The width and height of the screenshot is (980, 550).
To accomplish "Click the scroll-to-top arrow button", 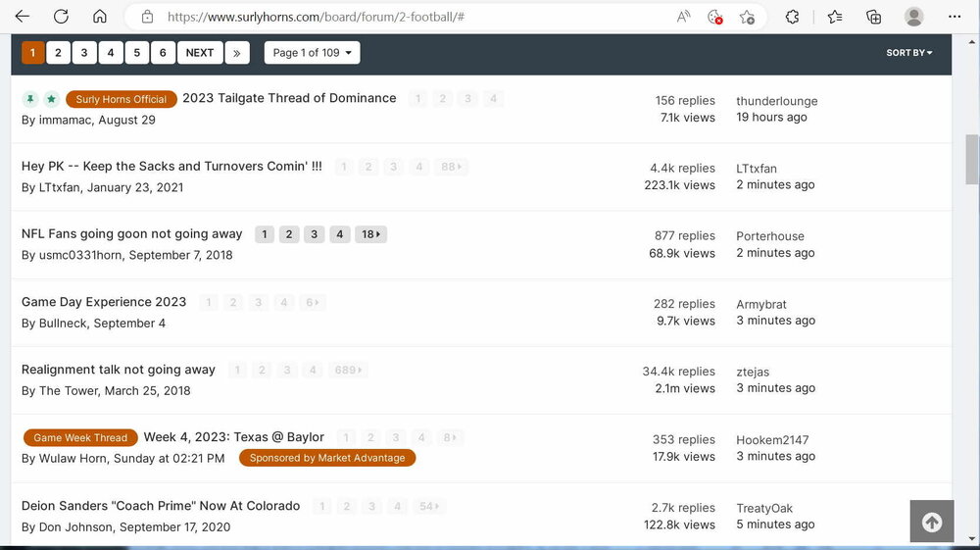I will pos(931,522).
